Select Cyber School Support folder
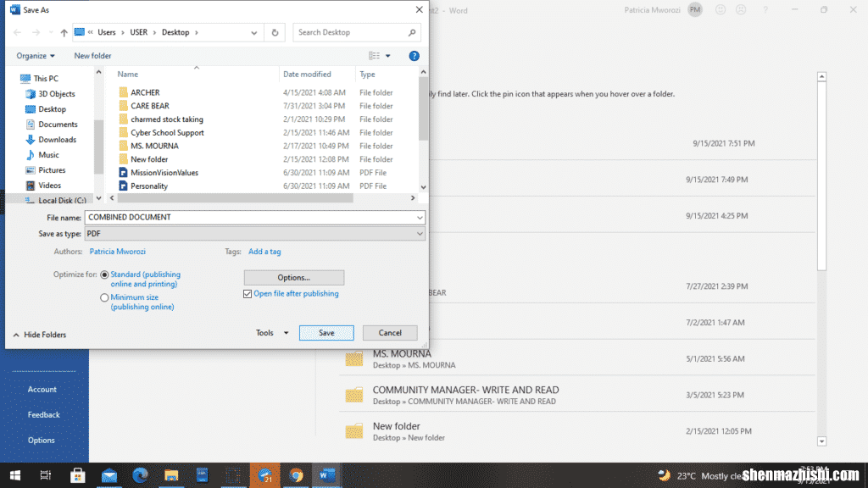 [167, 133]
